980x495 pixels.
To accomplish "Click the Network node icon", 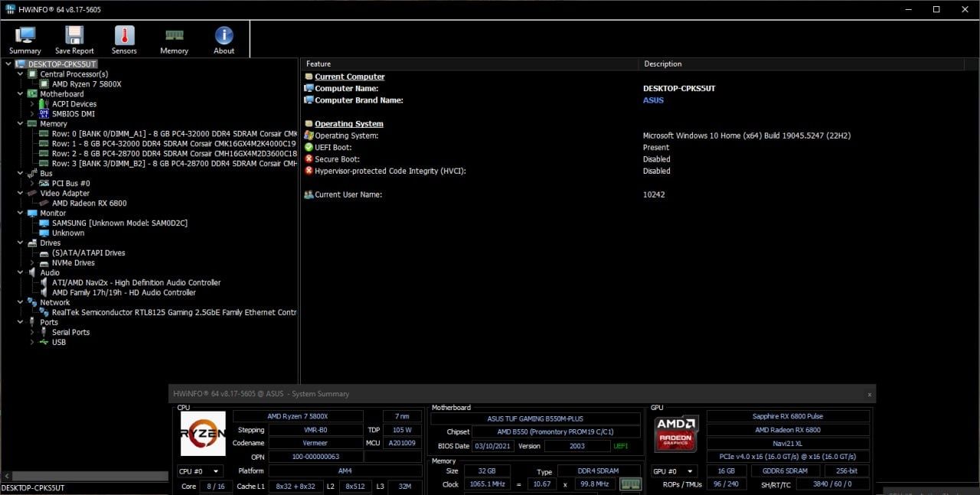I will click(32, 302).
